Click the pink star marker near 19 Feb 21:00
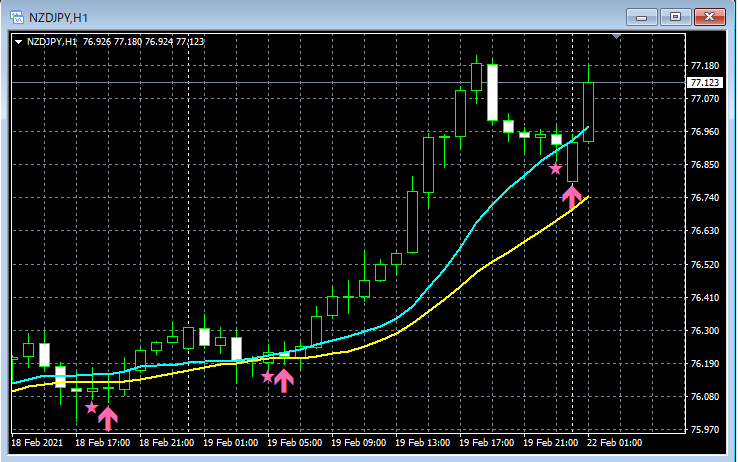The height and width of the screenshot is (462, 738). coord(556,168)
